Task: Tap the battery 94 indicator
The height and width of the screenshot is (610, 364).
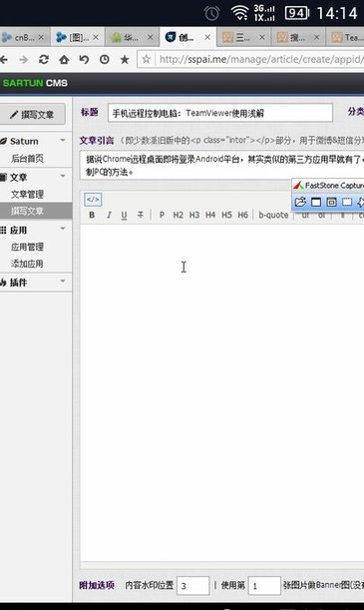Action: point(297,13)
